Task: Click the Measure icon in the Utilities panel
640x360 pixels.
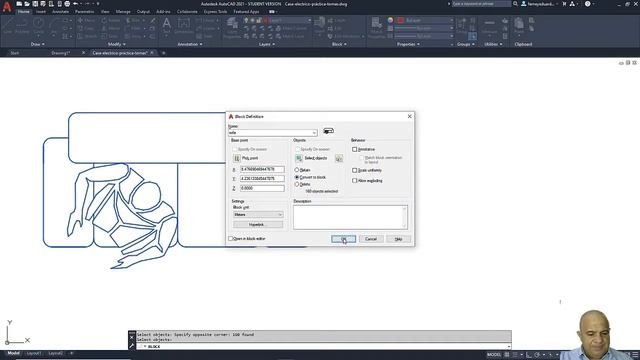Action: (x=489, y=25)
